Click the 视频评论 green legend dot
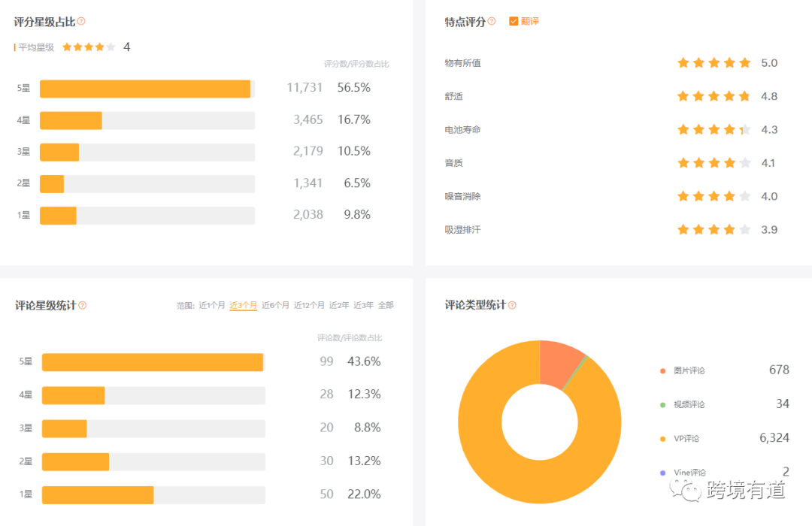812x526 pixels. coord(662,404)
